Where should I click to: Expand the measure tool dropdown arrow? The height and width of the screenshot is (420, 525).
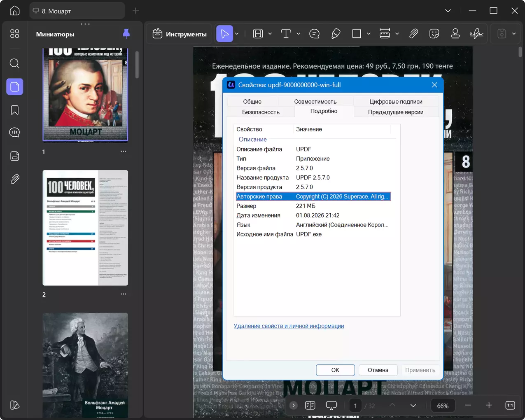(397, 34)
